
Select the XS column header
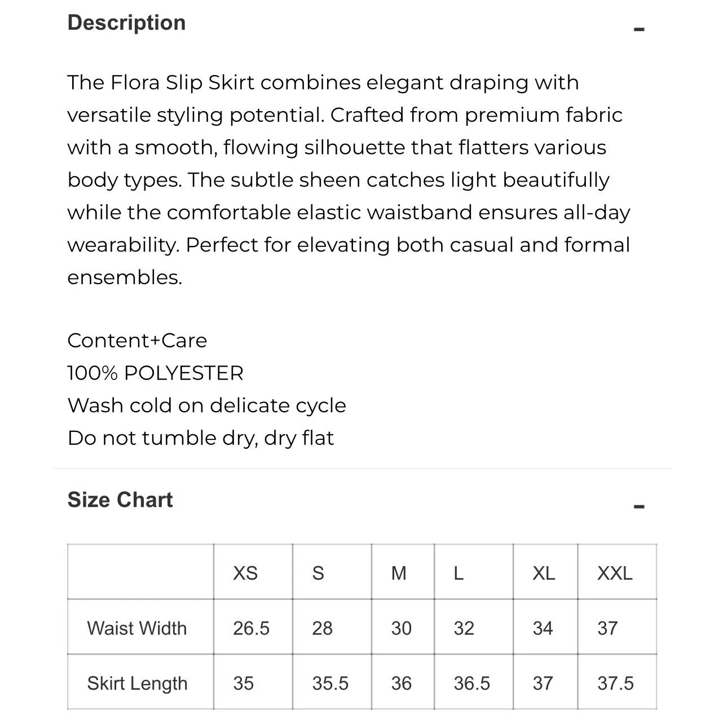point(245,573)
